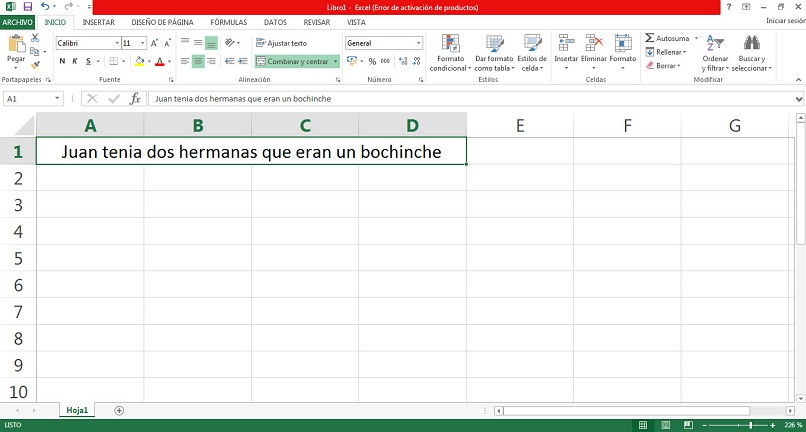The width and height of the screenshot is (806, 432).
Task: Click the insert function fx icon
Action: 135,99
